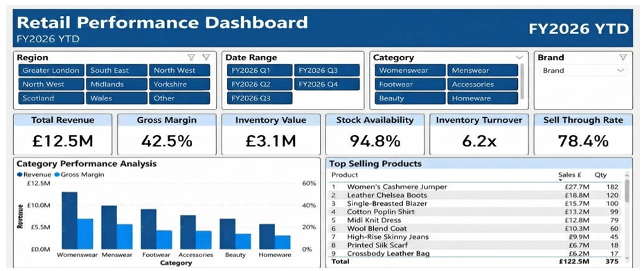Toggle the Wales region tile

pos(116,98)
